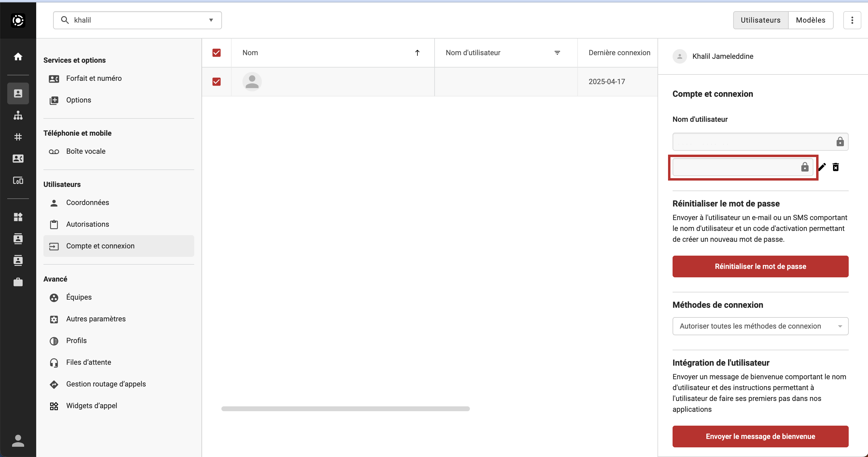Select Compte et connexion item
Viewport: 868px width, 457px height.
click(119, 246)
